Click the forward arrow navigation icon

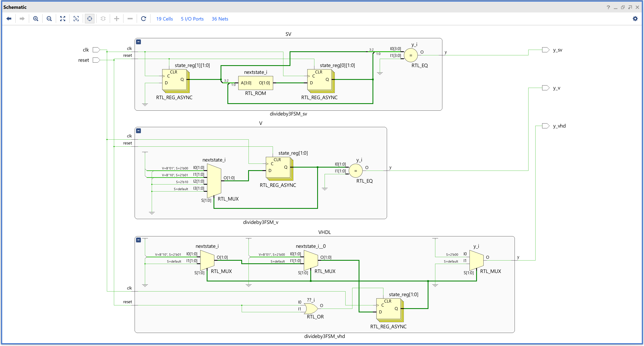pos(22,19)
